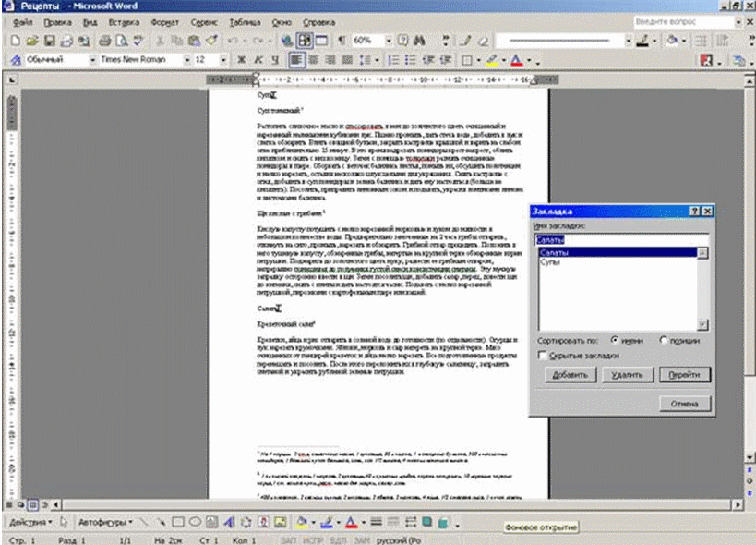Cancel the bookmark dialog with Отмена

tap(685, 404)
